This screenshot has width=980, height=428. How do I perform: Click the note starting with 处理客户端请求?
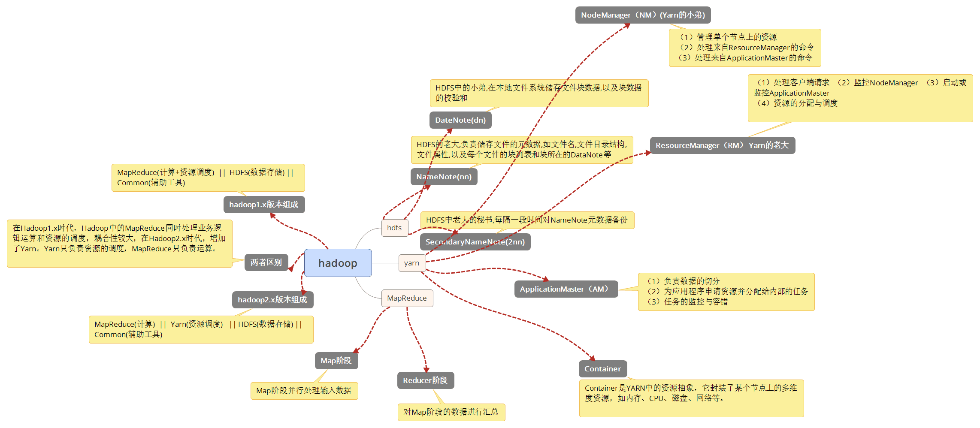860,98
